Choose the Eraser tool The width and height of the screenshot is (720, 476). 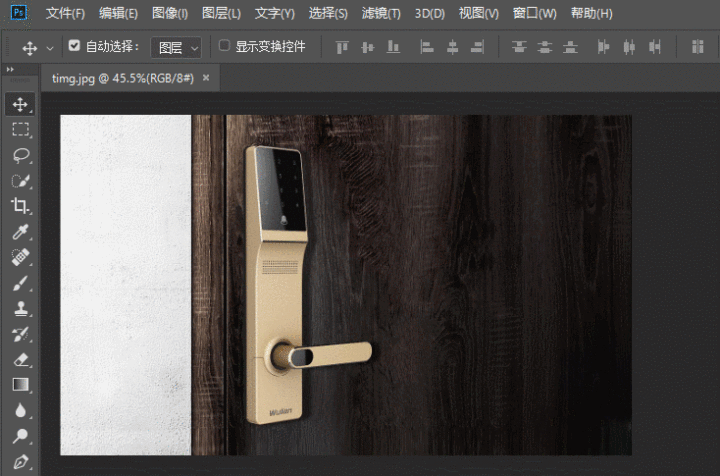tap(20, 360)
